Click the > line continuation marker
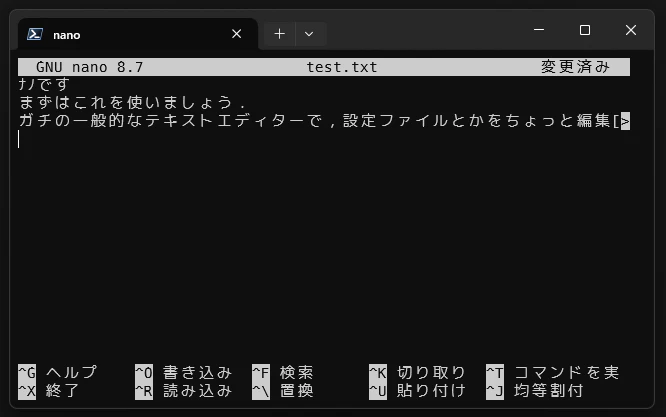Viewport: 666px width, 417px height. pyautogui.click(x=625, y=121)
